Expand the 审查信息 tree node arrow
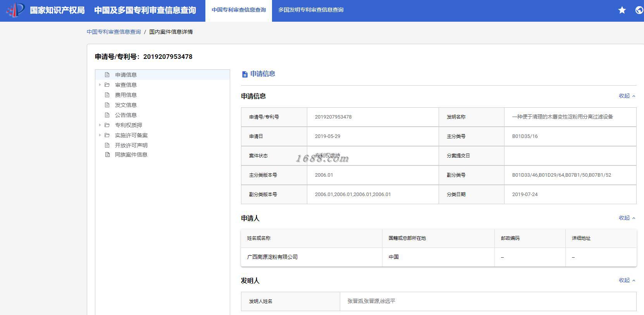This screenshot has width=644, height=315. [x=100, y=85]
